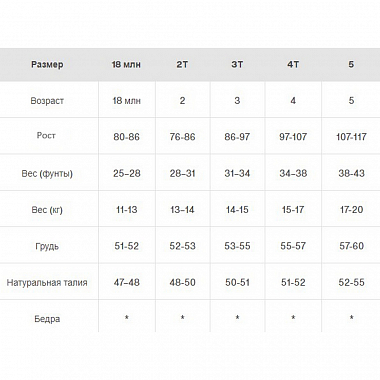Click the 47–48 waist measurement cell
This screenshot has width=380, height=380.
tap(126, 282)
